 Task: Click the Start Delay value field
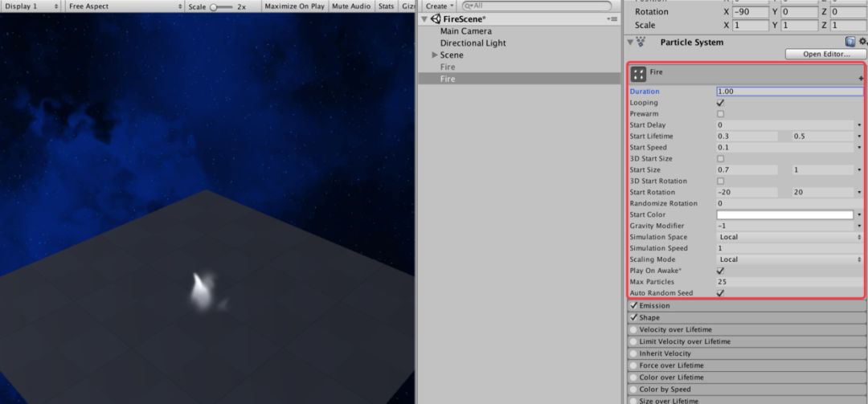pos(785,125)
